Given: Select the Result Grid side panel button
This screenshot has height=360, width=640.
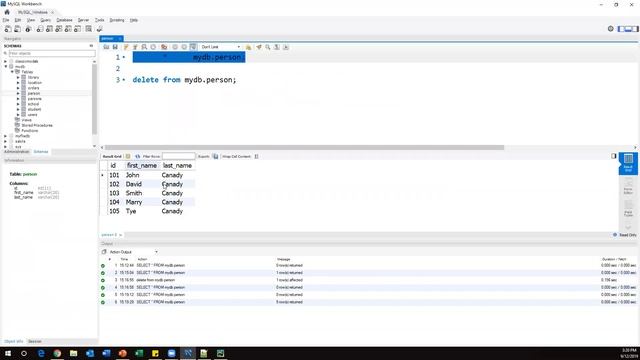Looking at the screenshot, I should 628,163.
